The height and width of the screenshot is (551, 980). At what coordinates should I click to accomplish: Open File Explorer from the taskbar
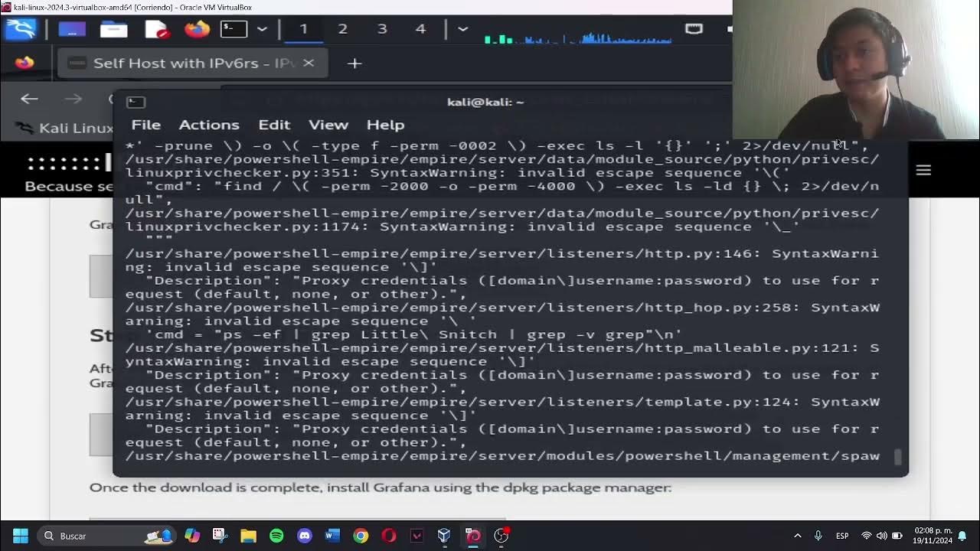pyautogui.click(x=248, y=536)
